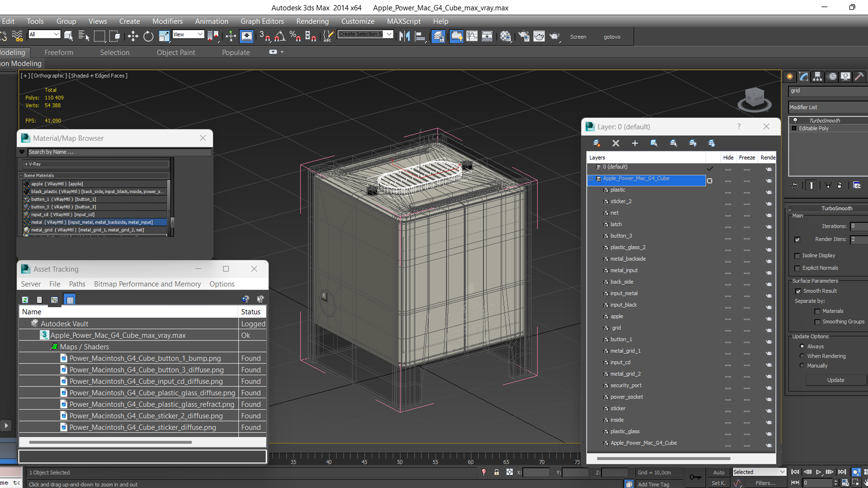Check Separate by Smoothing Groups
Screen dimensions: 868x488
(817, 322)
